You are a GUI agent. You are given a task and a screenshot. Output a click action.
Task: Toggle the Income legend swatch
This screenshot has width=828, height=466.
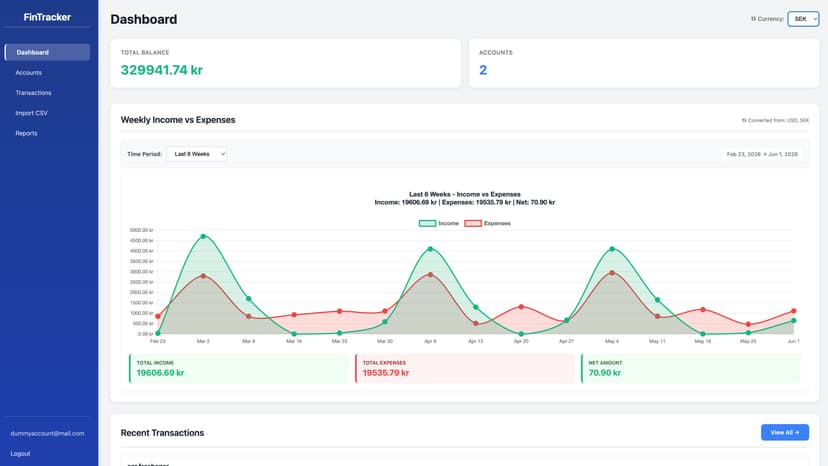(x=427, y=223)
